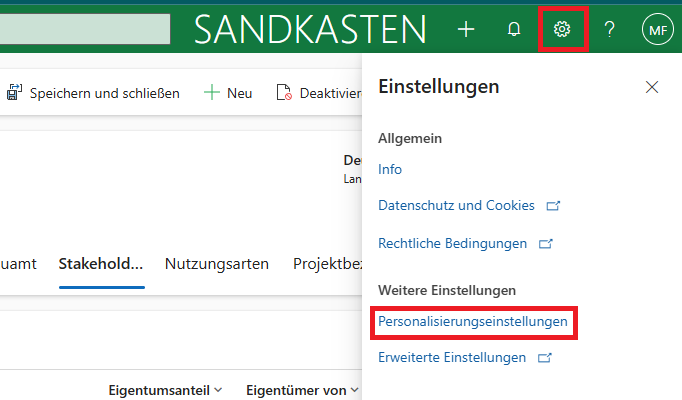Expand the Eigentumsanteil column dropdown

166,390
